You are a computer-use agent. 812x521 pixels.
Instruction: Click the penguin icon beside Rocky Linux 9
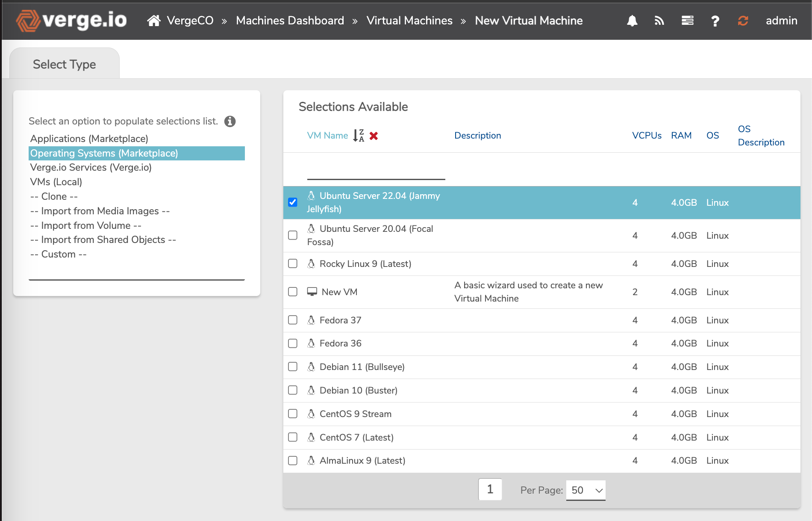coord(312,263)
